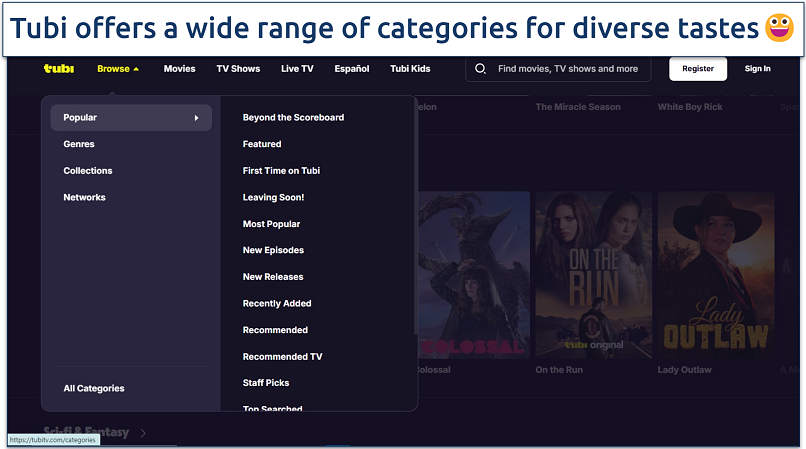Open the New Episodes category
The width and height of the screenshot is (806, 449).
point(273,250)
